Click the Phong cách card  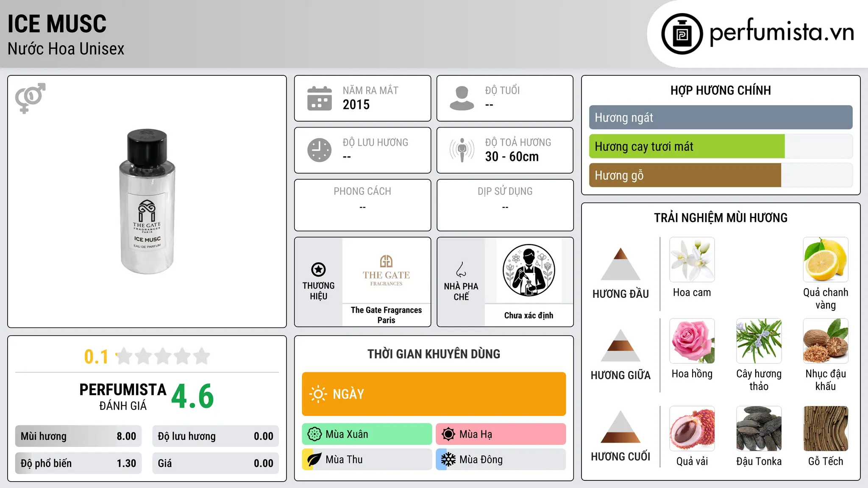pyautogui.click(x=362, y=205)
